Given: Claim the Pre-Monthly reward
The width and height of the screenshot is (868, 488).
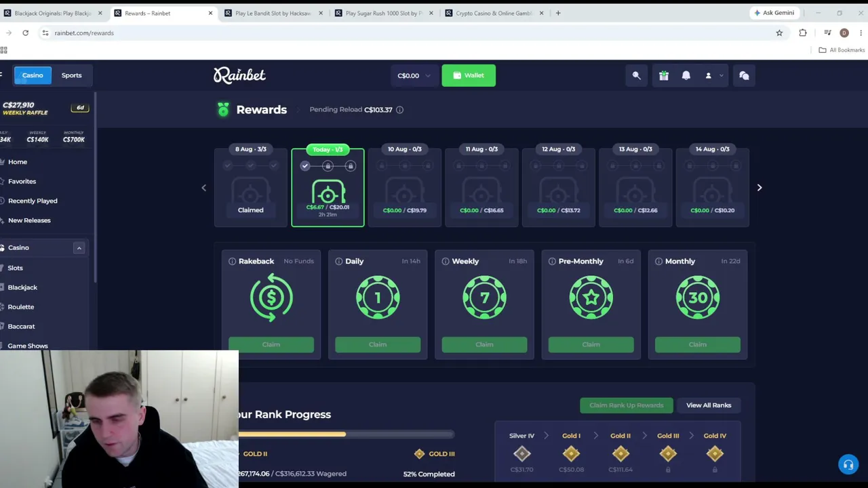Looking at the screenshot, I should pyautogui.click(x=591, y=344).
